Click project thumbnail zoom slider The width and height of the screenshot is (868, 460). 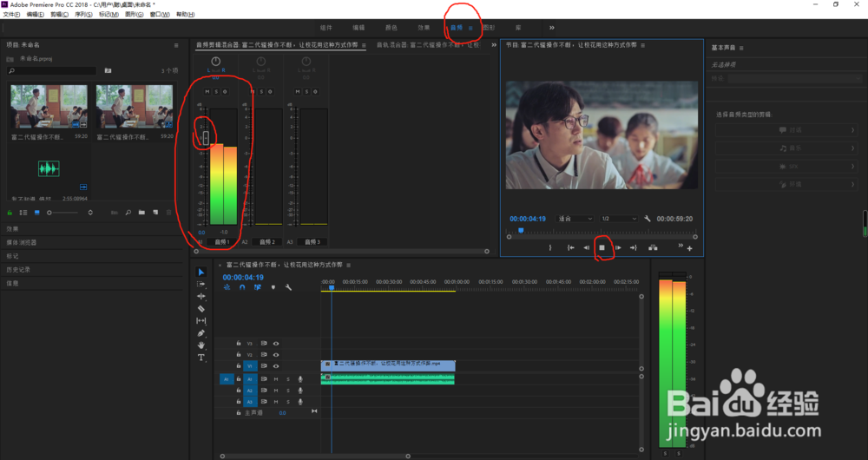62,213
